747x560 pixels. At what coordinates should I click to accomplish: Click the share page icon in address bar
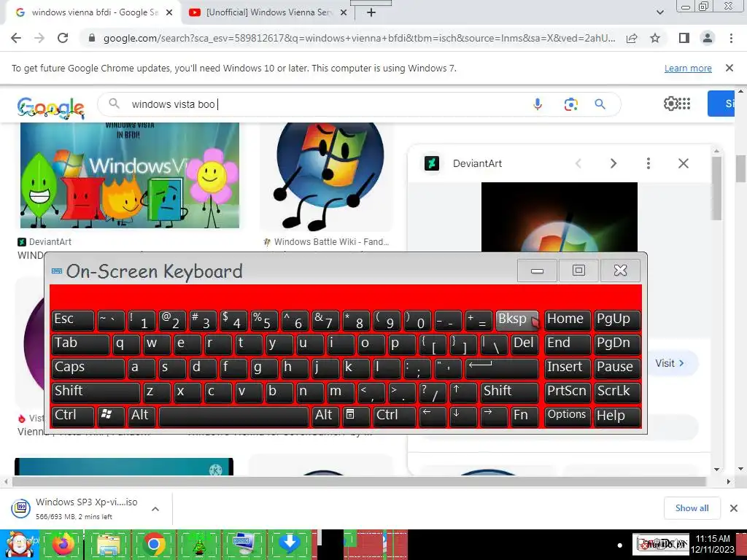[632, 38]
